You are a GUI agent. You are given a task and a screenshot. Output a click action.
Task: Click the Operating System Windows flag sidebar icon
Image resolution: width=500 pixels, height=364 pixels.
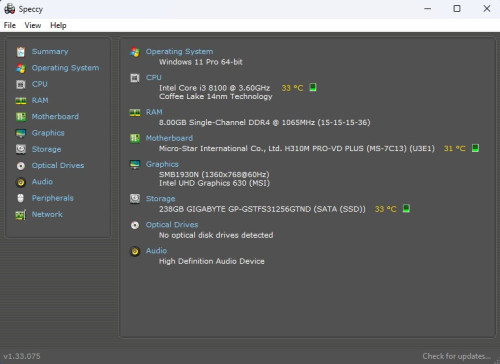[x=21, y=68]
